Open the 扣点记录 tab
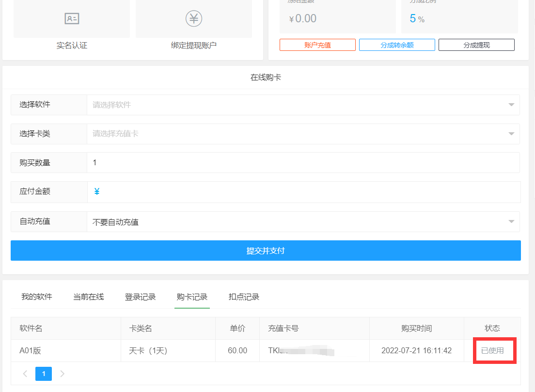 click(x=244, y=297)
